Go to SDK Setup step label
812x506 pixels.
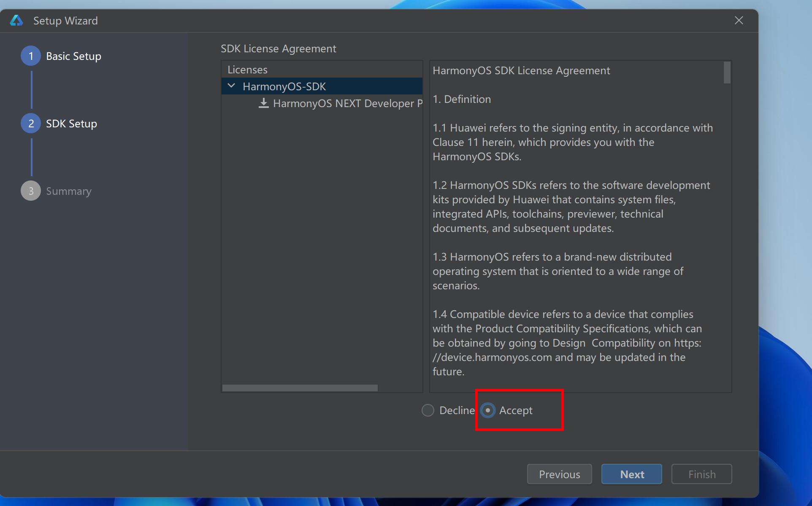point(71,124)
